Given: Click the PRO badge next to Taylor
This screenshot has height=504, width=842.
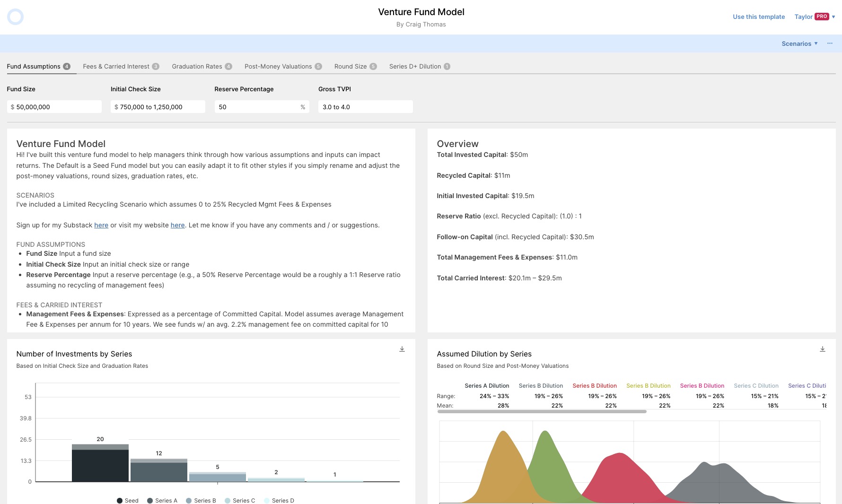Looking at the screenshot, I should point(822,17).
